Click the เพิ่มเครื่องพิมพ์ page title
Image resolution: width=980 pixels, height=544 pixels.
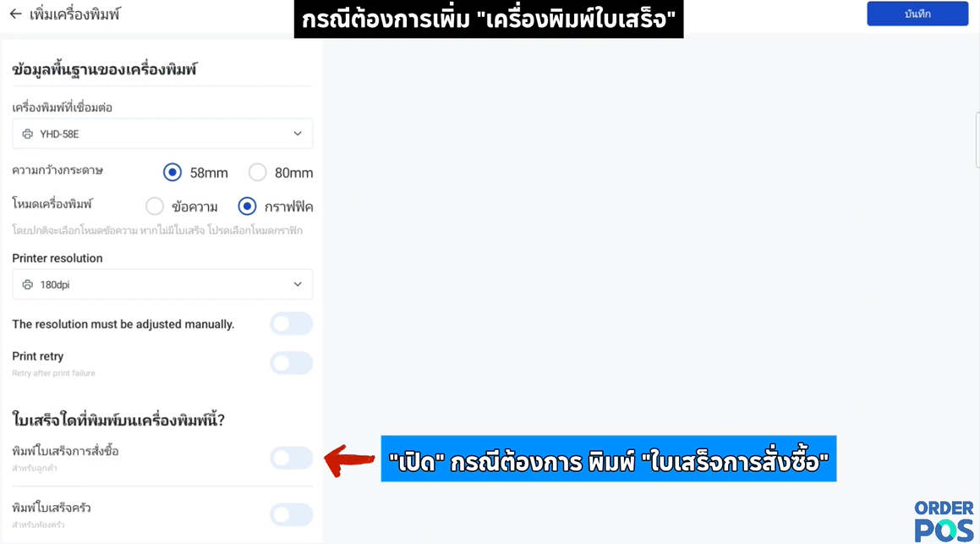(x=74, y=14)
